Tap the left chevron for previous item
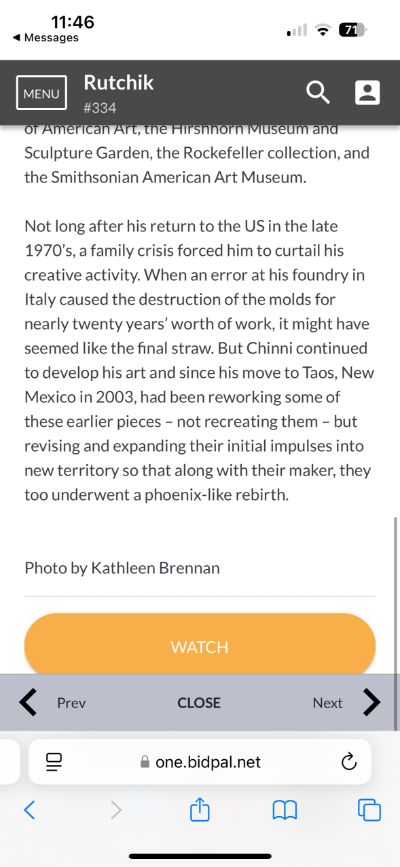 click(28, 702)
